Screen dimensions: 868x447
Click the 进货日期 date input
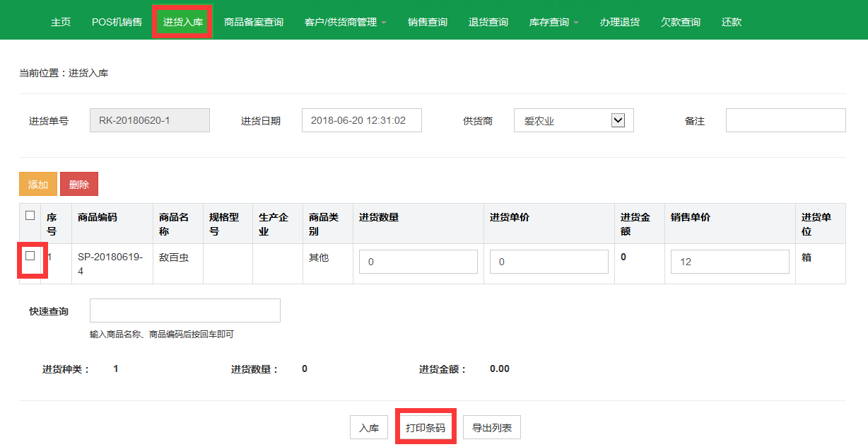coord(362,120)
